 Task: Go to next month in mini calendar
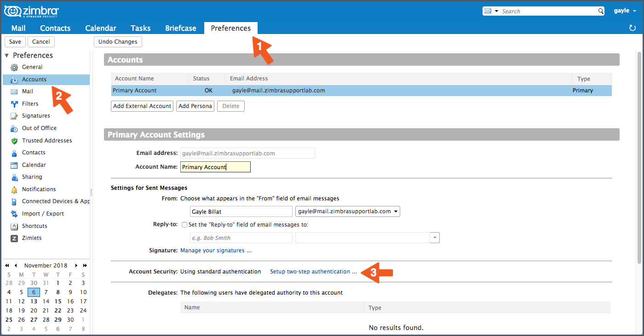pos(77,266)
